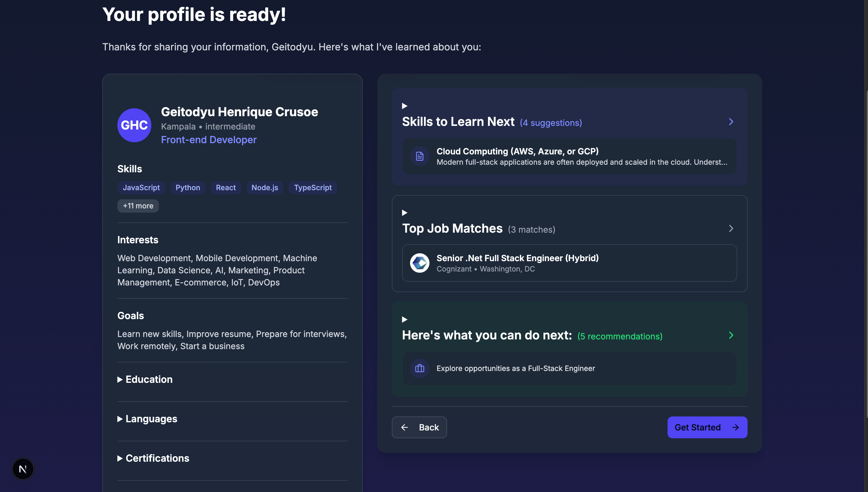Open the Front-end Developer link
The height and width of the screenshot is (492, 868).
tap(209, 140)
